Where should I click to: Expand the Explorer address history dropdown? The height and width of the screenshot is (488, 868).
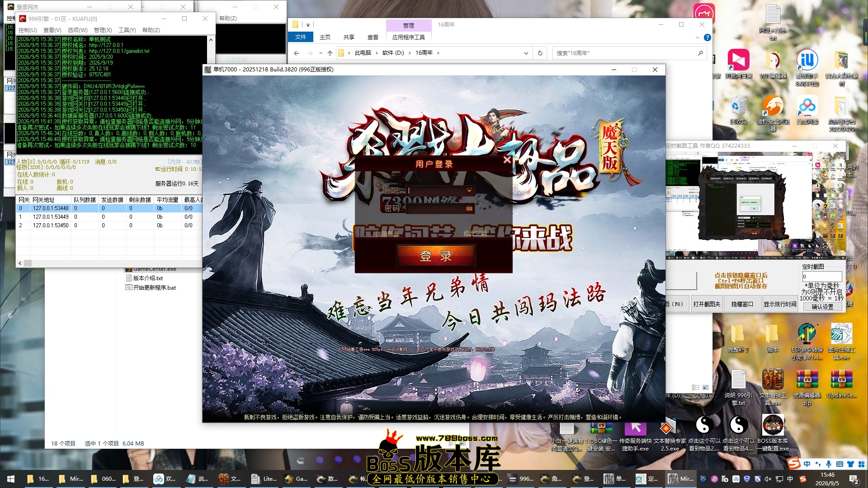pyautogui.click(x=526, y=53)
